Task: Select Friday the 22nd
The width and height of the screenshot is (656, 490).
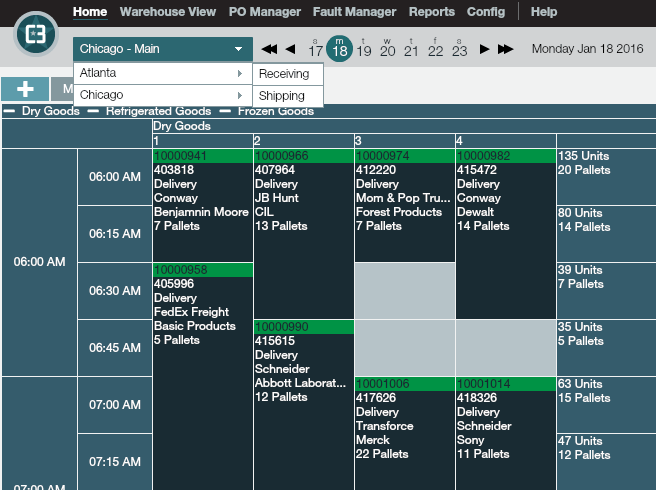Action: (436, 48)
